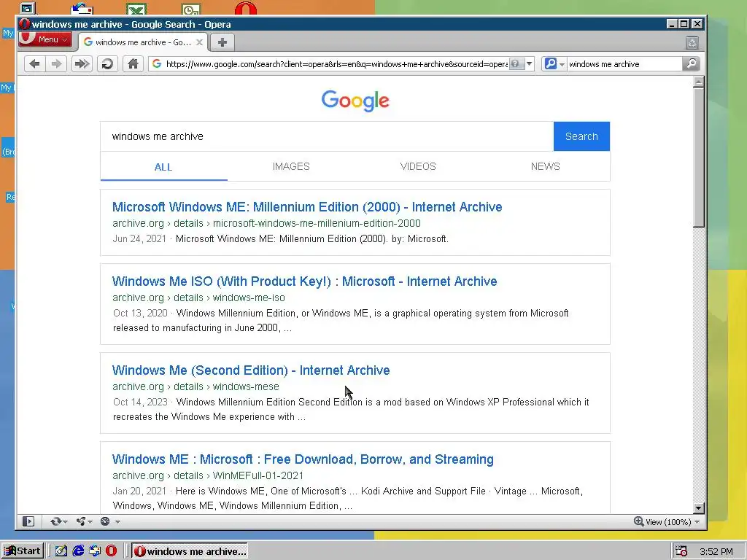The image size is (747, 560).
Task: Click inside the Opera address field URL
Action: (336, 64)
